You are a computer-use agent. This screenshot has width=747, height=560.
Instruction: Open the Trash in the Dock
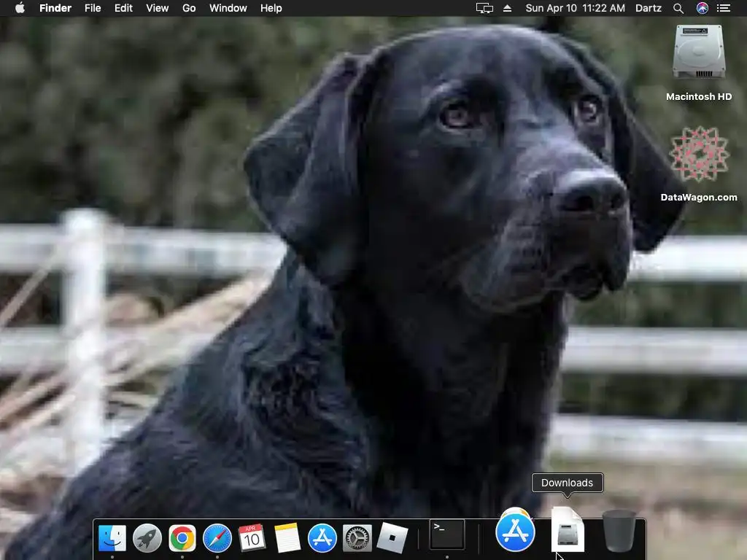point(619,531)
